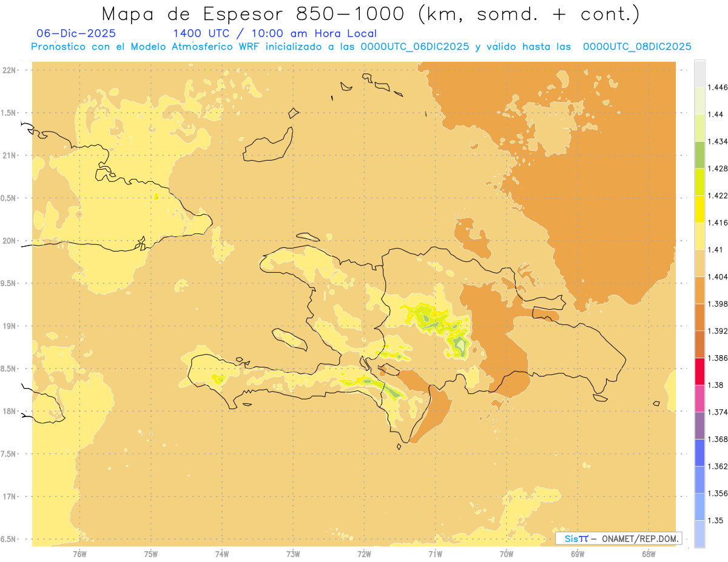Click the color bar value "1.44"
Image resolution: width=728 pixels, height=562 pixels.
[715, 115]
